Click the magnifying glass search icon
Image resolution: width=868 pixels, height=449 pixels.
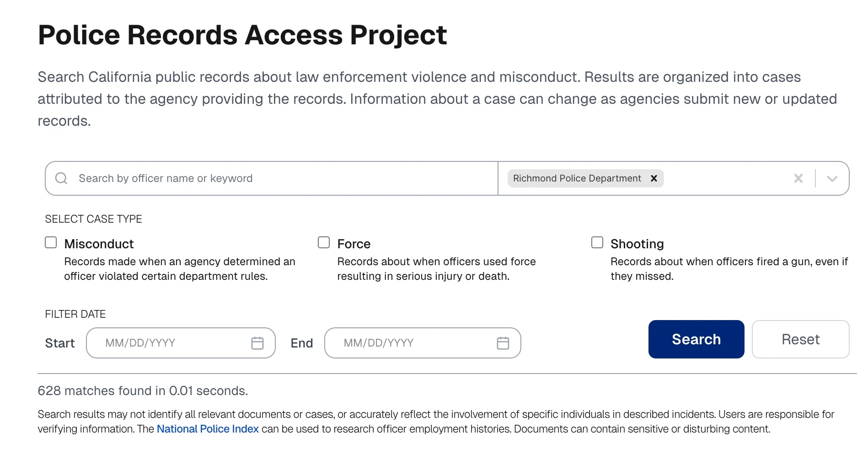tap(61, 178)
